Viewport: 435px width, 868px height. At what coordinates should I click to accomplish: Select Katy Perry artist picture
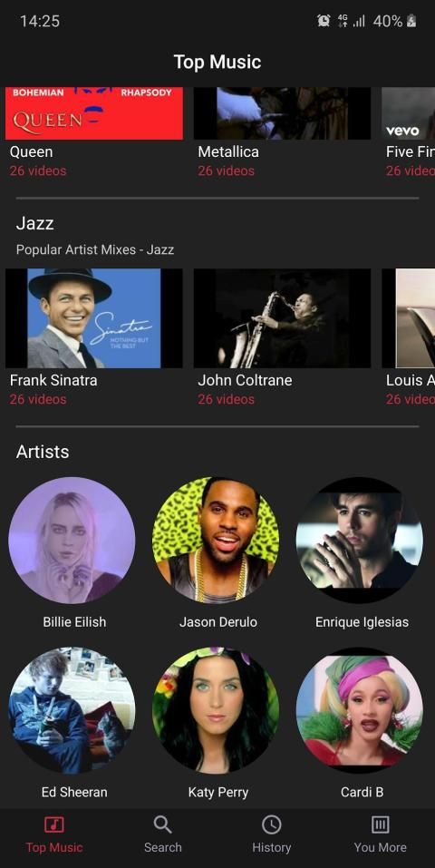pyautogui.click(x=216, y=710)
